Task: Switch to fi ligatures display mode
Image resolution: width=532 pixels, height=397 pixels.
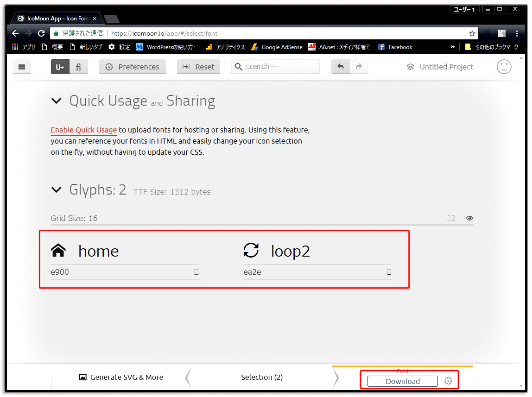Action: click(78, 67)
